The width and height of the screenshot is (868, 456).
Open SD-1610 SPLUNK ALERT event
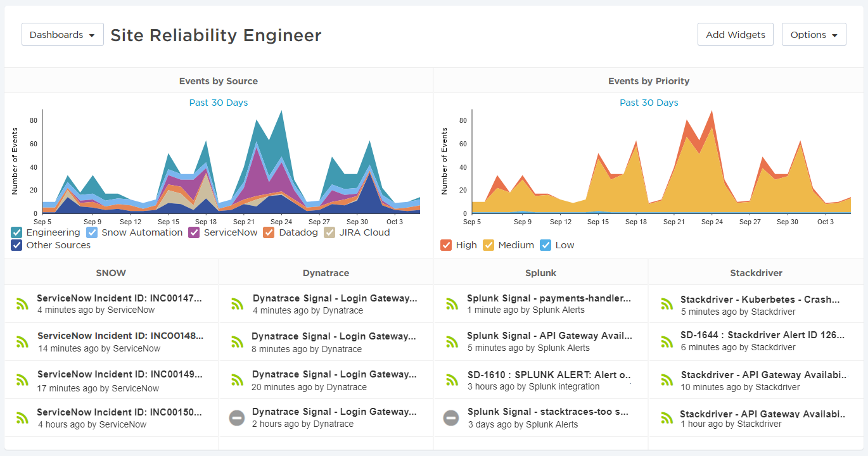click(x=550, y=374)
